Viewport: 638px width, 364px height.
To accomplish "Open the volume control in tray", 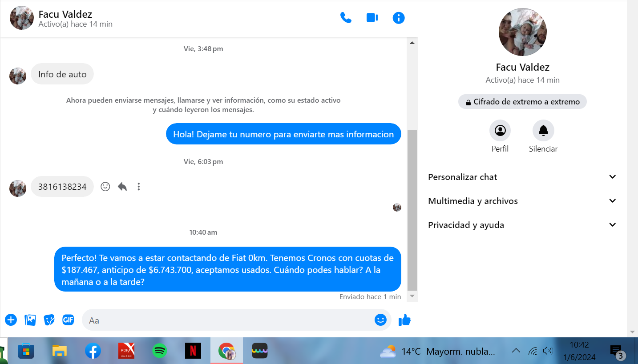I will coord(548,351).
